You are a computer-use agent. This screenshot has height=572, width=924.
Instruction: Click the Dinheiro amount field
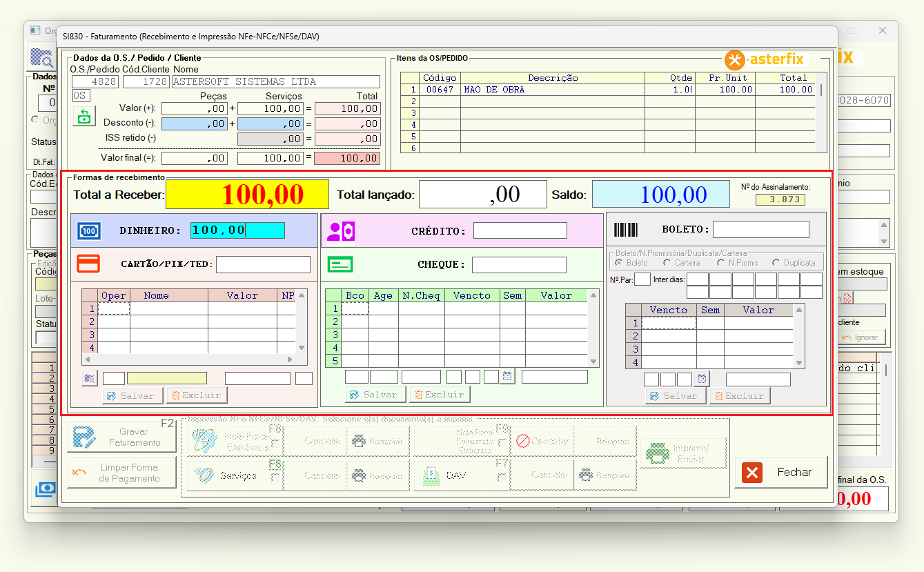point(237,230)
